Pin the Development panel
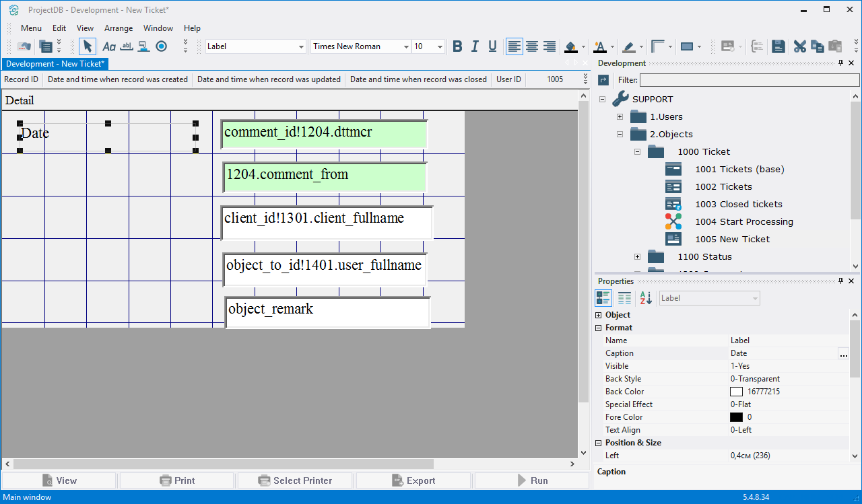 pyautogui.click(x=840, y=63)
